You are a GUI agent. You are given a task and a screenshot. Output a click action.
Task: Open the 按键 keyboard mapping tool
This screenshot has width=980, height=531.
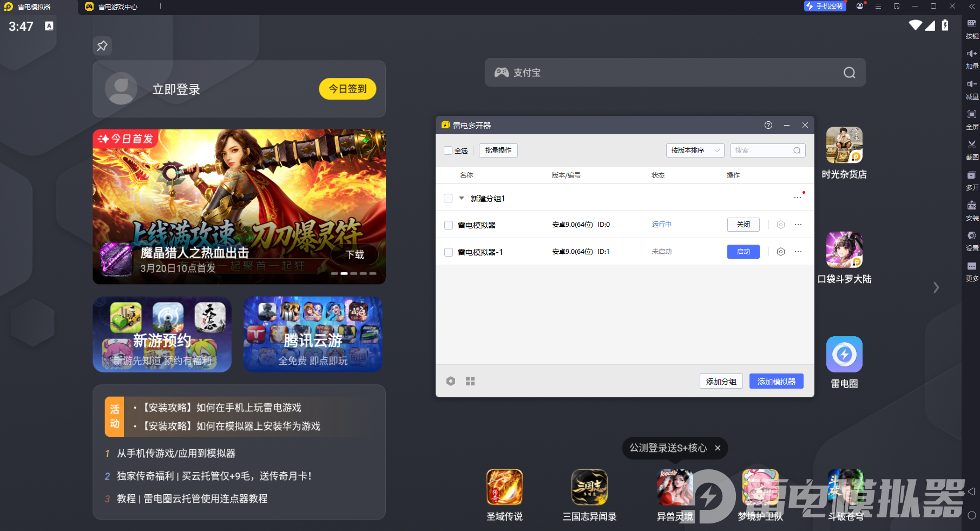coord(972,28)
